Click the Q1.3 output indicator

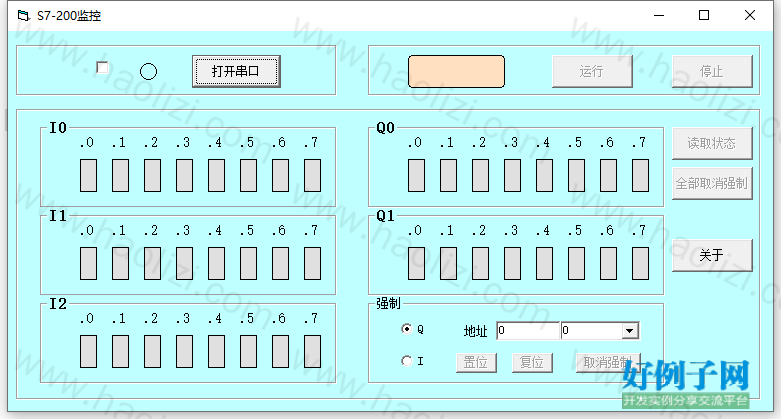pos(512,263)
